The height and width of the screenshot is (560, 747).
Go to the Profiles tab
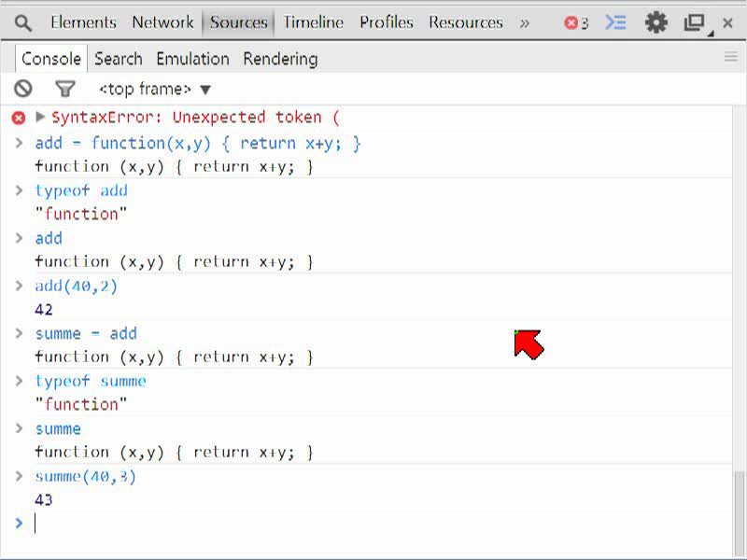click(387, 22)
